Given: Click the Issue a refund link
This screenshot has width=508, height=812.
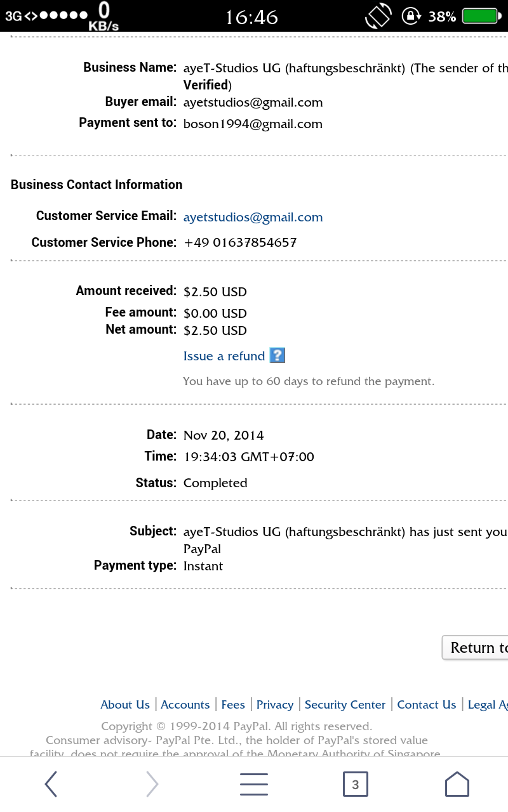Looking at the screenshot, I should click(224, 356).
